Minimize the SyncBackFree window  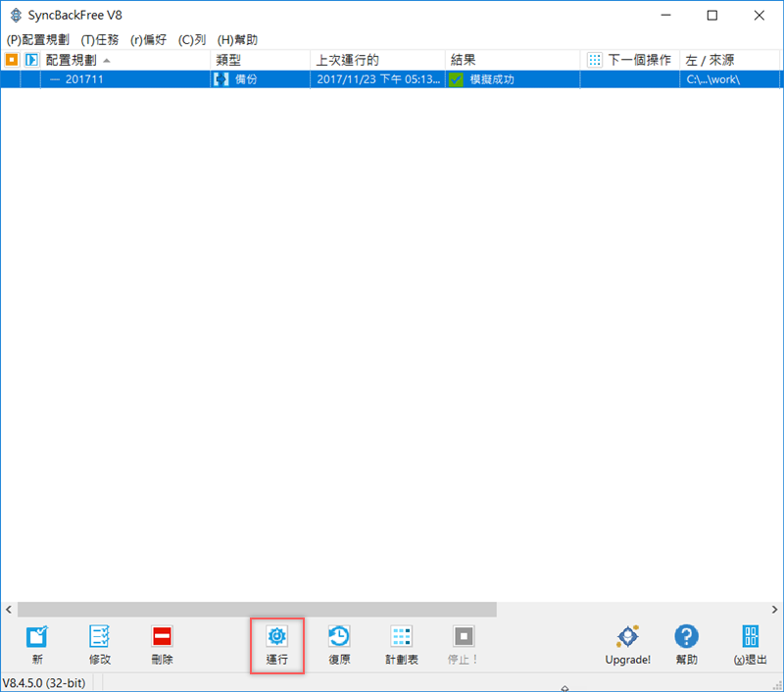tap(665, 16)
